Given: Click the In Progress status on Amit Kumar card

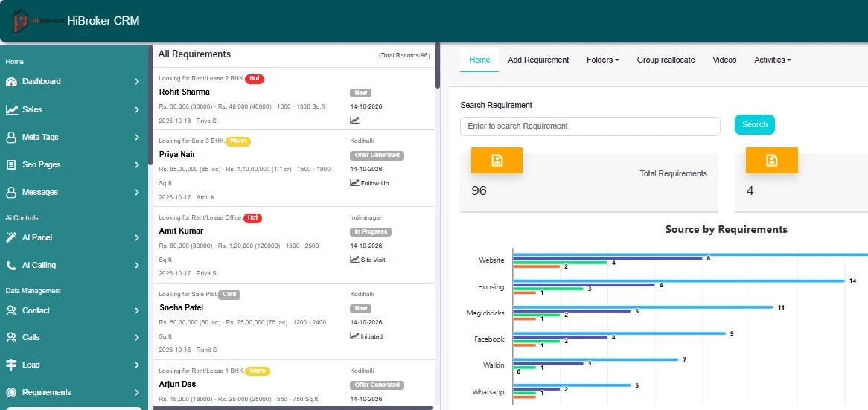Looking at the screenshot, I should (x=370, y=232).
